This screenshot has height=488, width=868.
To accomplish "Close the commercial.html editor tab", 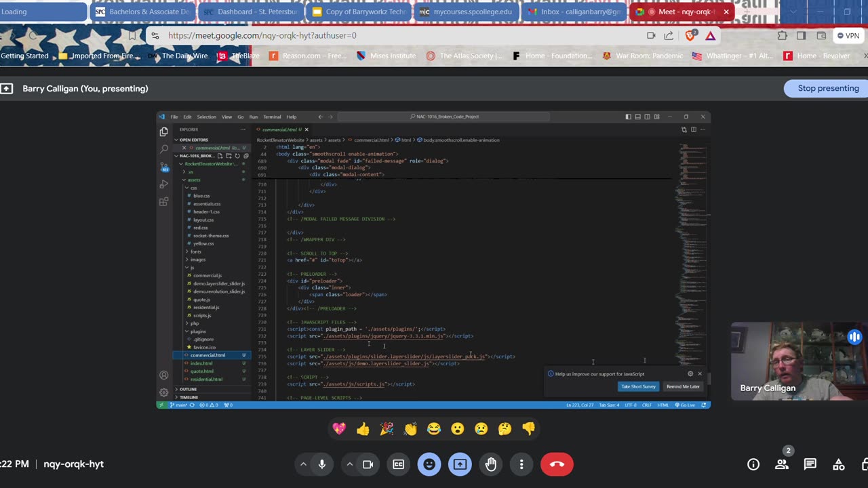I will [x=307, y=129].
